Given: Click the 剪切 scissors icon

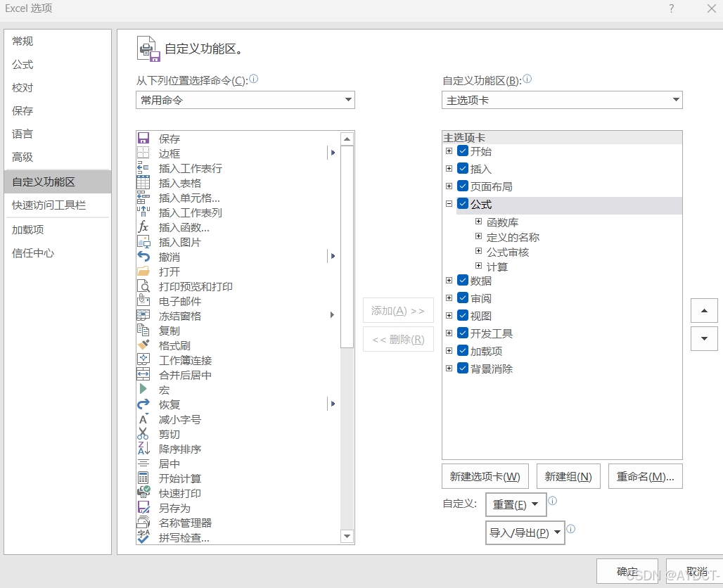Looking at the screenshot, I should (x=143, y=433).
